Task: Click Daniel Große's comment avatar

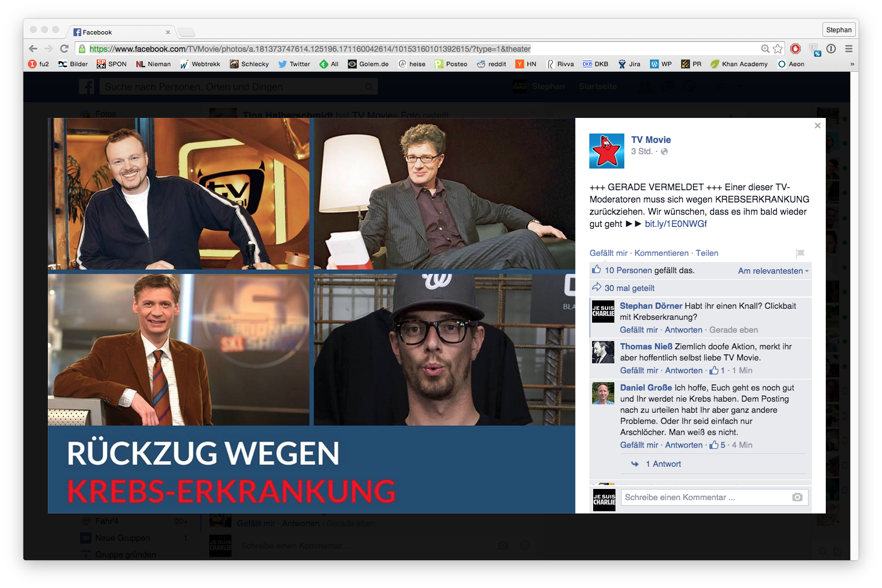Action: point(603,393)
